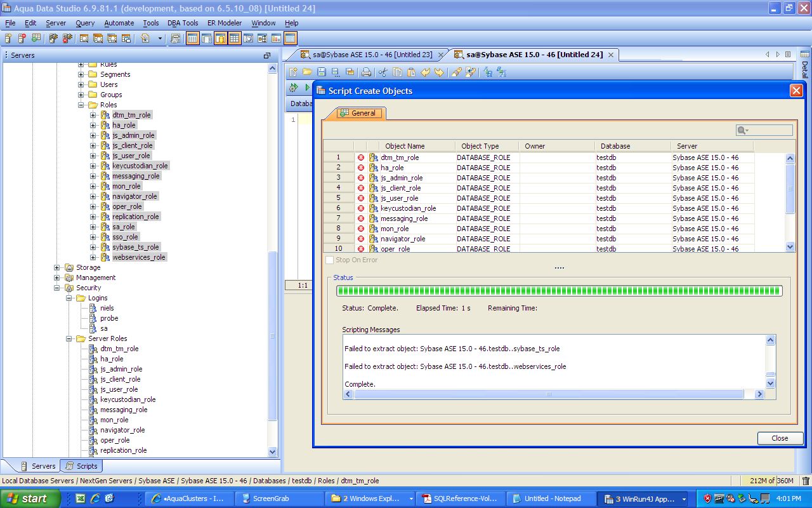
Task: Open the dropdown arrow in main toolbar
Action: point(160,39)
